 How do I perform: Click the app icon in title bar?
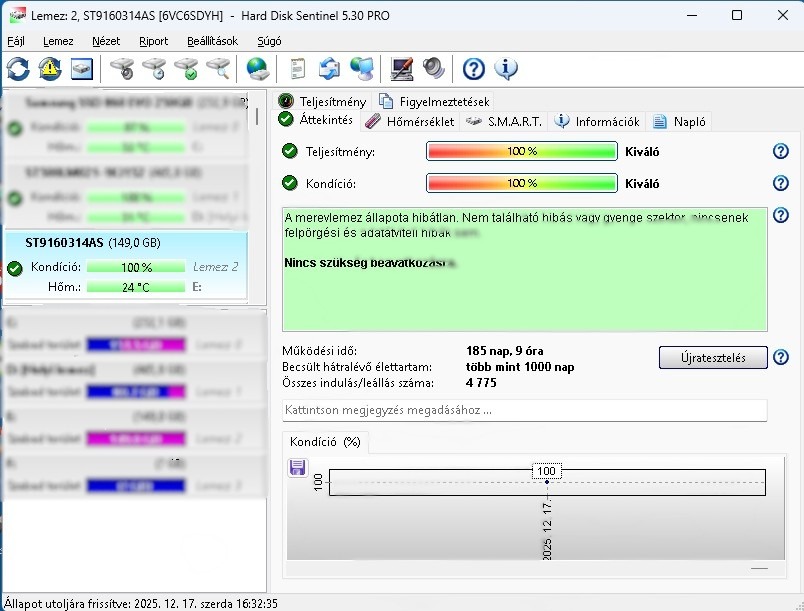tap(17, 15)
